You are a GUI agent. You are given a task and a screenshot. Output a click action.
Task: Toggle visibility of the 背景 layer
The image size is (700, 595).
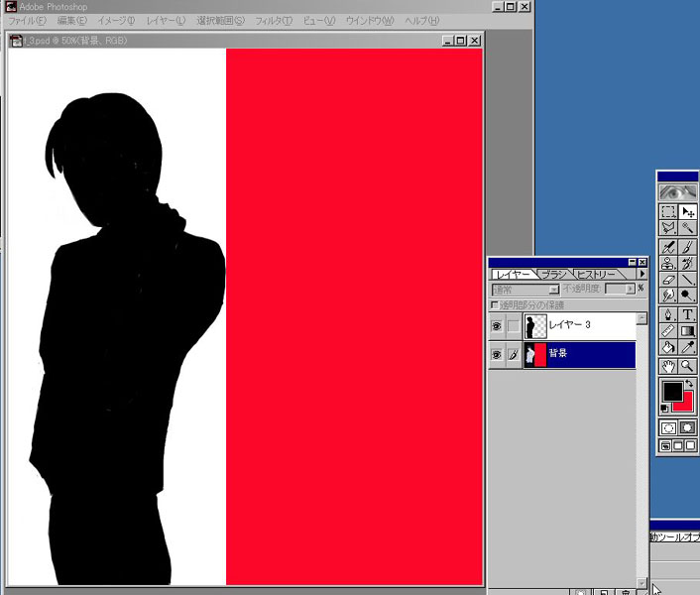pos(497,354)
